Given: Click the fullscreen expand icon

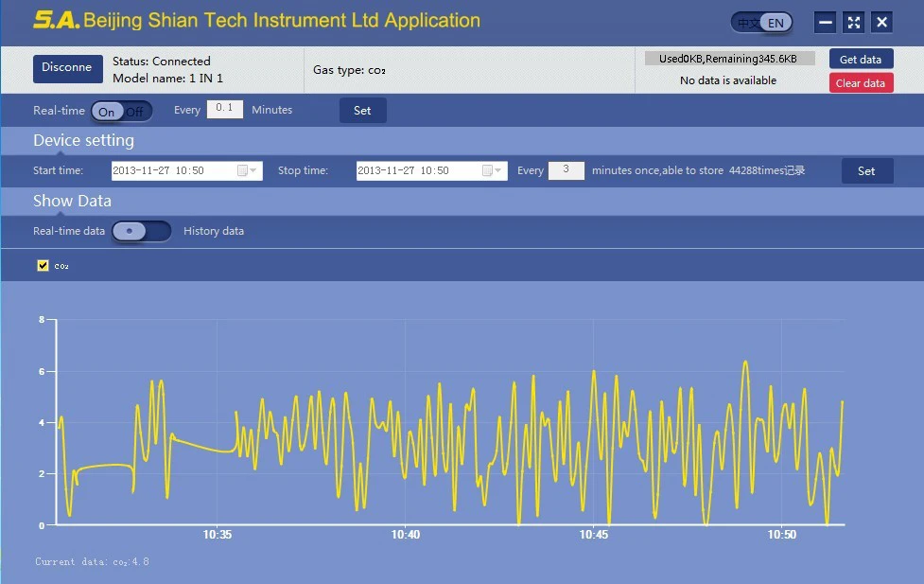Looking at the screenshot, I should click(x=853, y=22).
